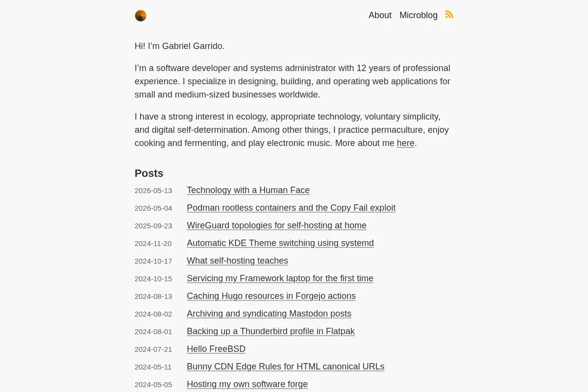The image size is (588, 392).
Task: Follow the 'here' link about the author
Action: pos(406,143)
